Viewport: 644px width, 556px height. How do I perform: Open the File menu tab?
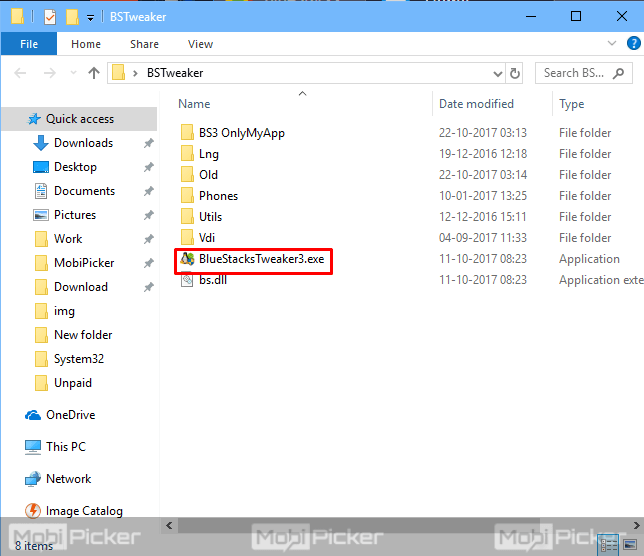29,44
